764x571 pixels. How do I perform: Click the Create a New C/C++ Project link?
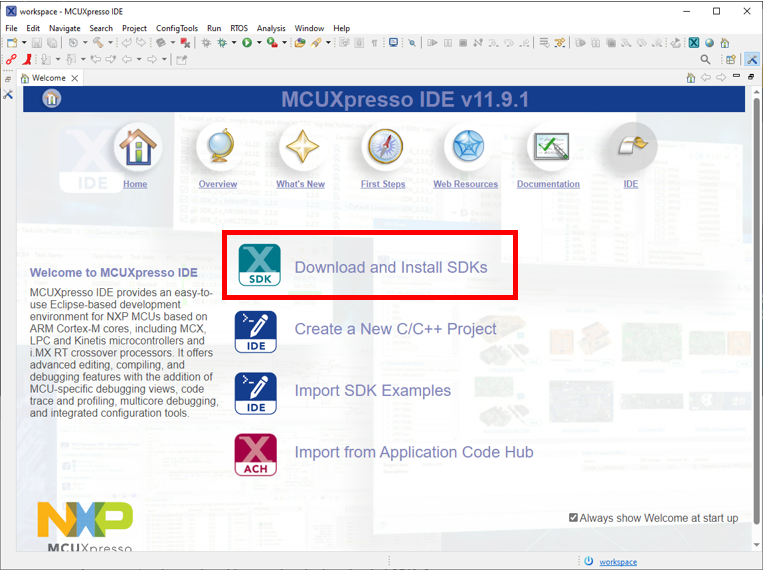[395, 329]
